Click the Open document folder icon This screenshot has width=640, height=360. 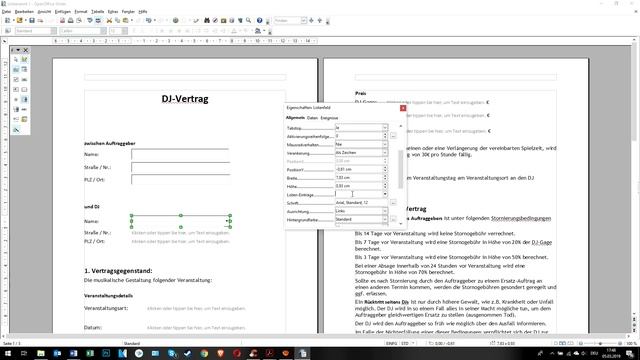click(x=19, y=20)
